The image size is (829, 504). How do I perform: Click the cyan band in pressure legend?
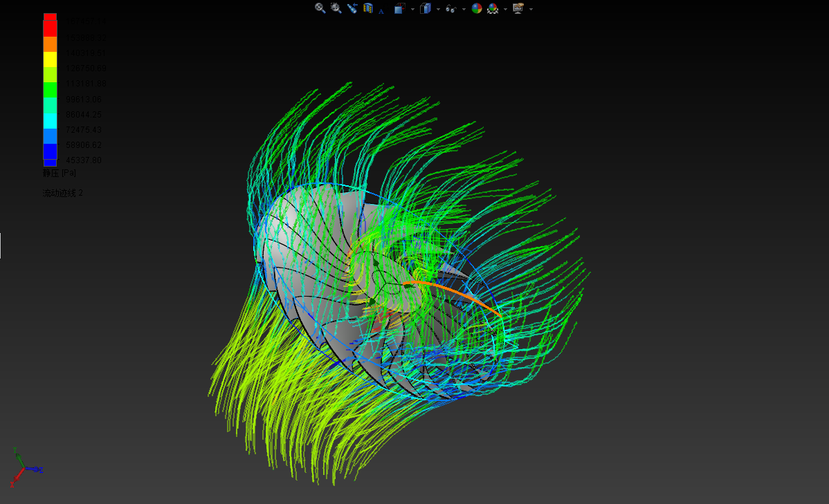[x=50, y=120]
